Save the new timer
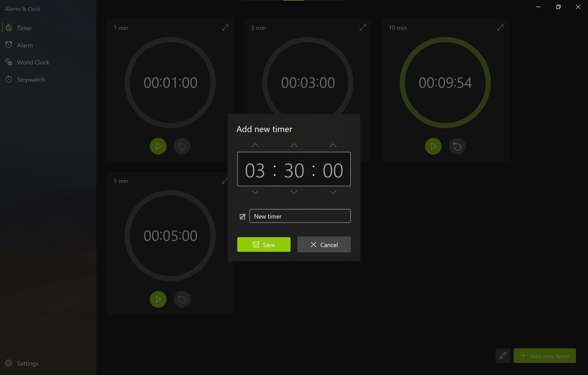588x375 pixels. 264,245
